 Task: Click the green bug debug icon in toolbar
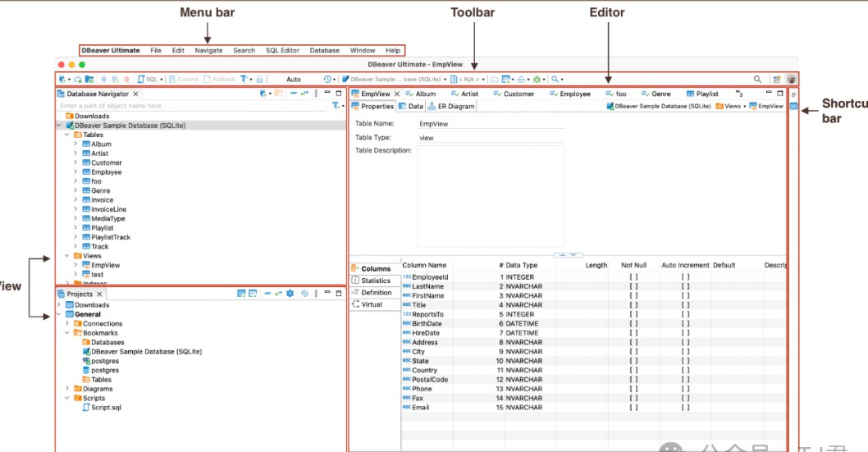[537, 79]
